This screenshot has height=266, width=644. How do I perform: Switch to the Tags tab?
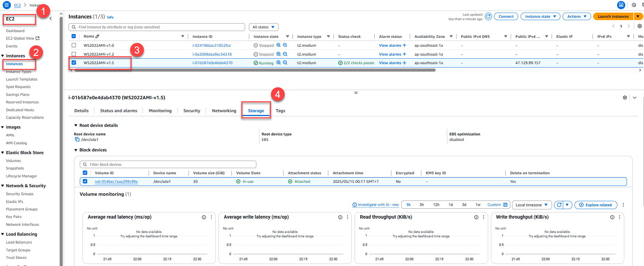point(280,111)
